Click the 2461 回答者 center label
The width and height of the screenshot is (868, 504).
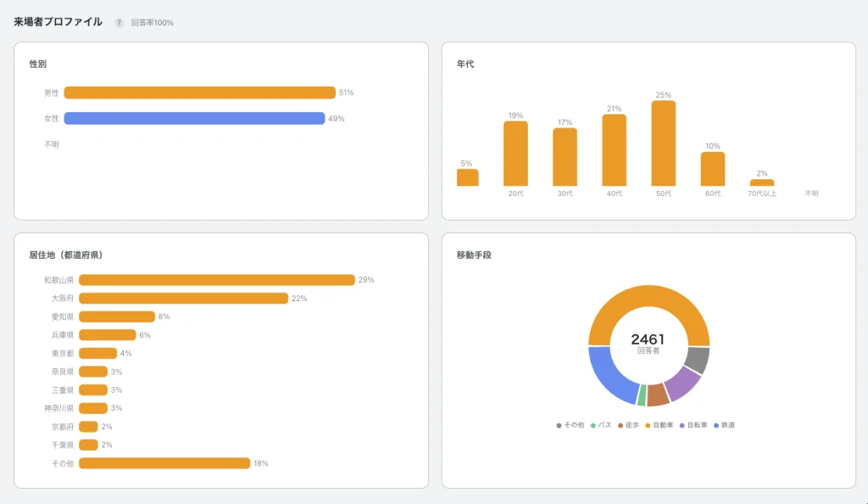(x=648, y=344)
